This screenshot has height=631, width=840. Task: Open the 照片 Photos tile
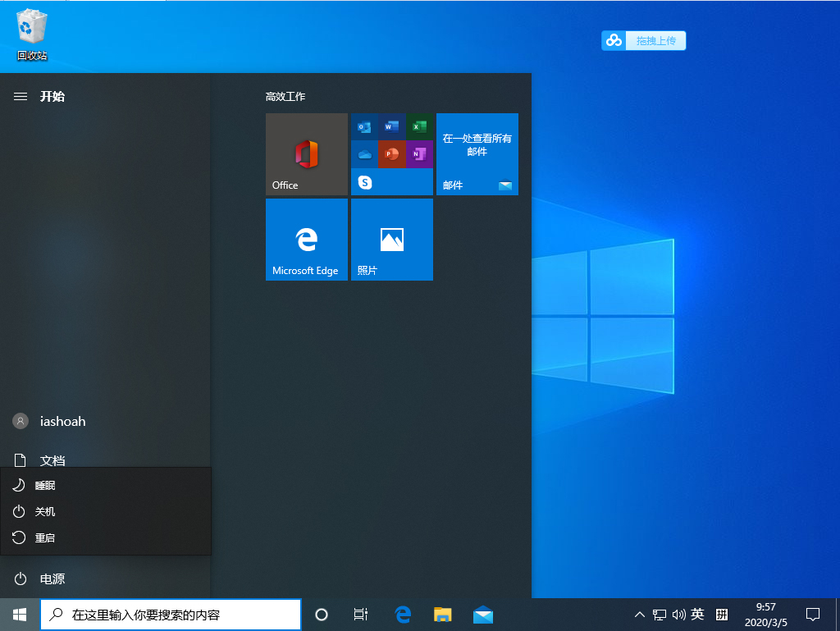click(x=391, y=240)
